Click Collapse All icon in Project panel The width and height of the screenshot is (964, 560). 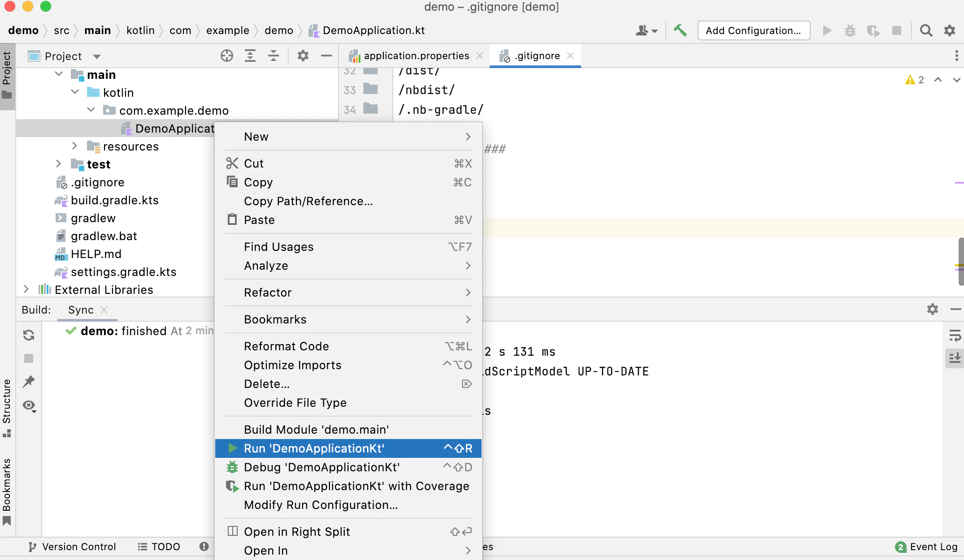click(273, 56)
